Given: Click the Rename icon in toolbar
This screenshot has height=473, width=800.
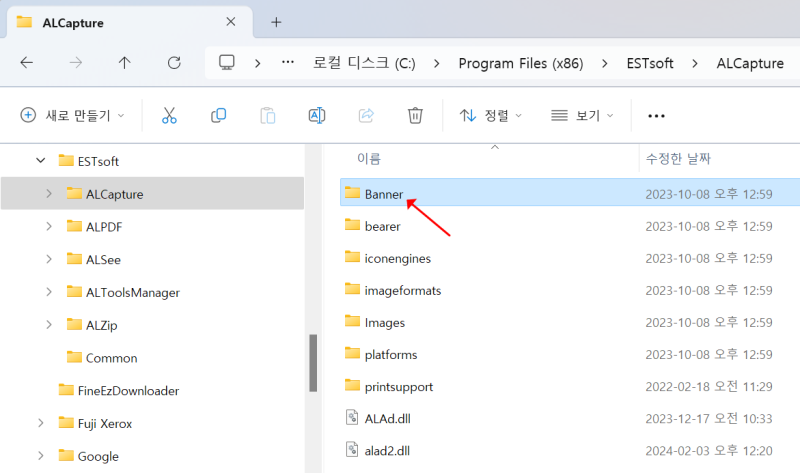Looking at the screenshot, I should [x=317, y=115].
